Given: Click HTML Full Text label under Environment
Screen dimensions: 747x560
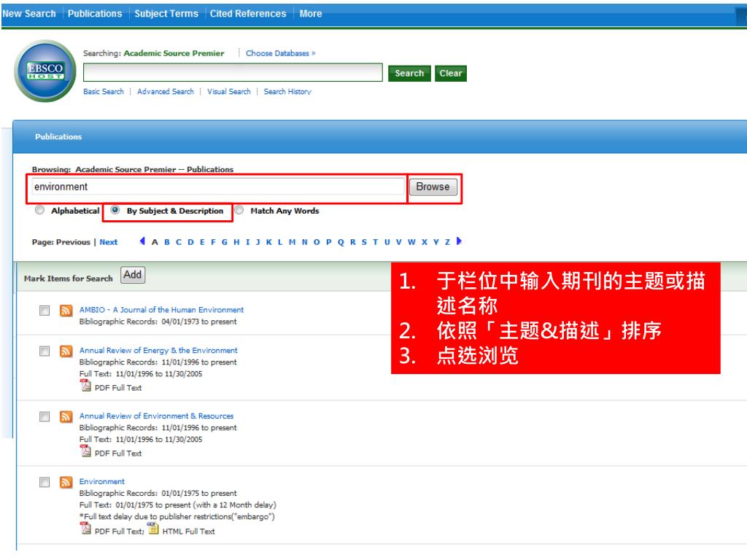Looking at the screenshot, I should pos(189,531).
